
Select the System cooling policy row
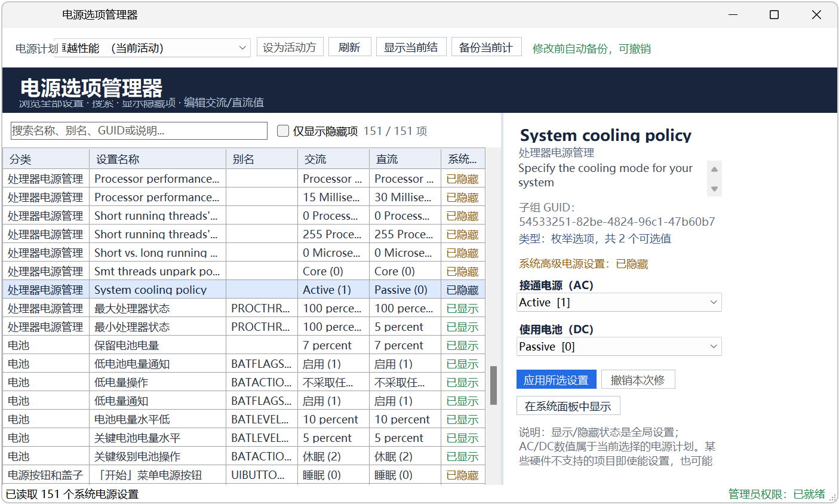click(244, 290)
